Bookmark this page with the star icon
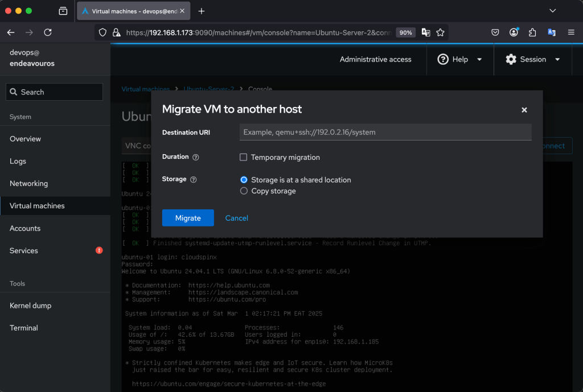583x392 pixels. coord(441,32)
